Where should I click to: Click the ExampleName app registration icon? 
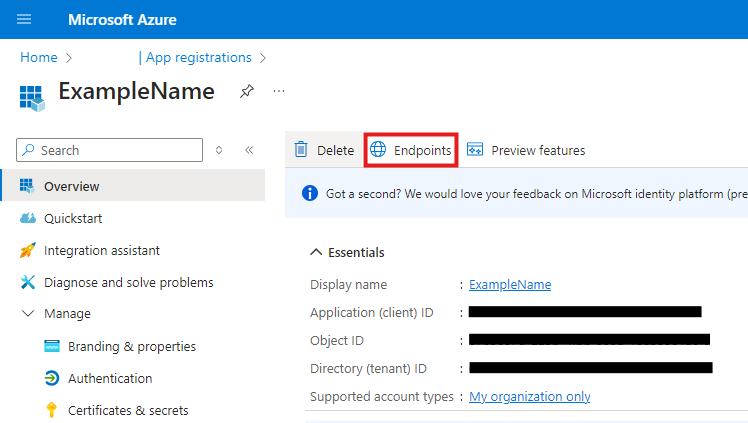point(32,98)
